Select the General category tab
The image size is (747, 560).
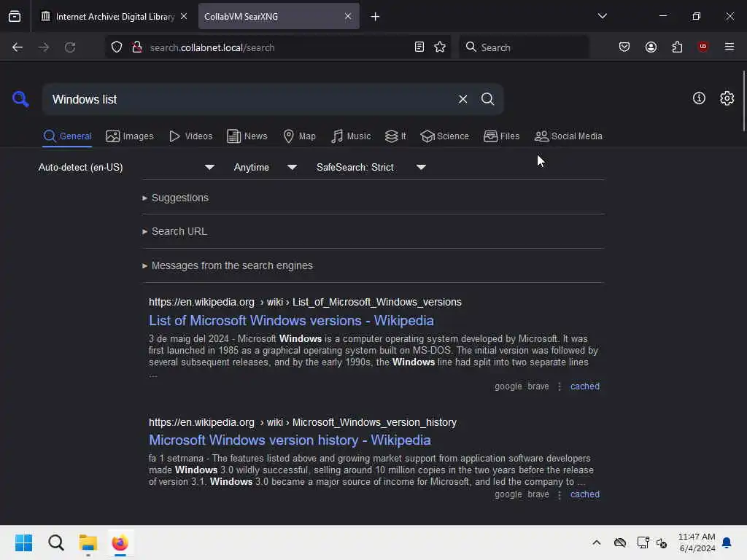67,136
